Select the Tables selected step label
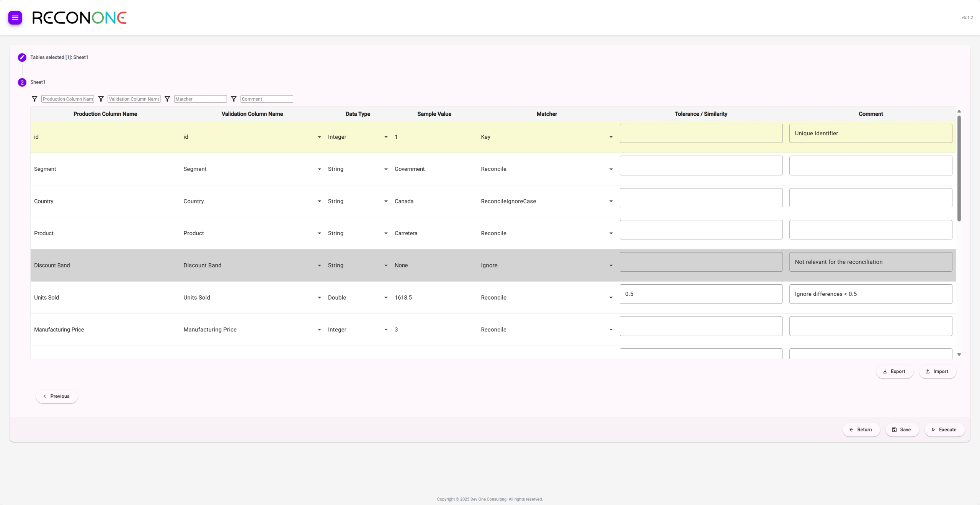 click(x=59, y=57)
